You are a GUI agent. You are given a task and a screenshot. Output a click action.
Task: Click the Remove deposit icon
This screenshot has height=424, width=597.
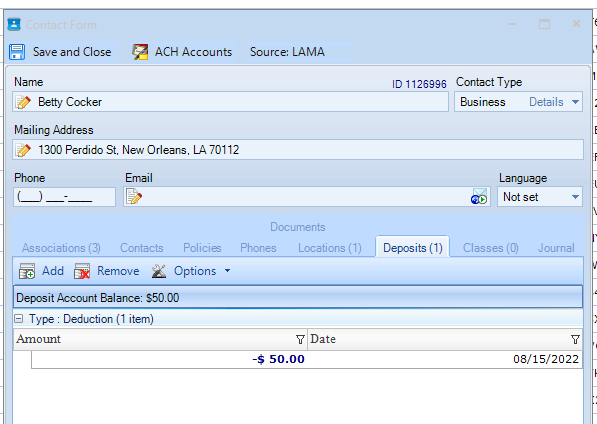tap(82, 271)
